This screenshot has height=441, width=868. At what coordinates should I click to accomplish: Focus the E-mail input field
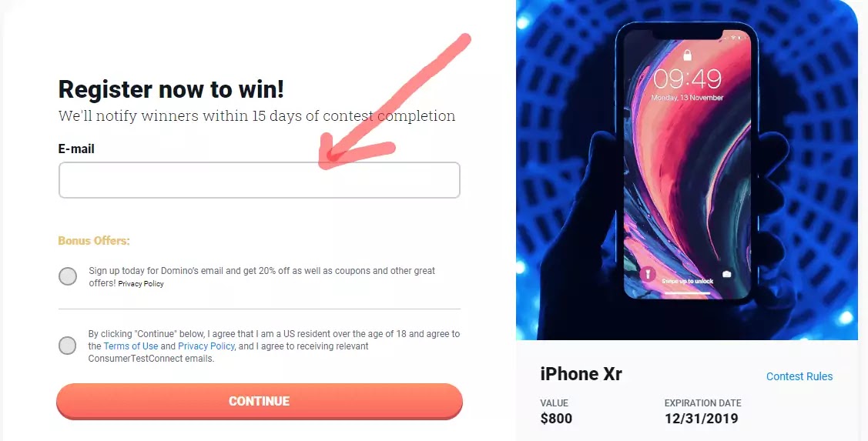(259, 180)
